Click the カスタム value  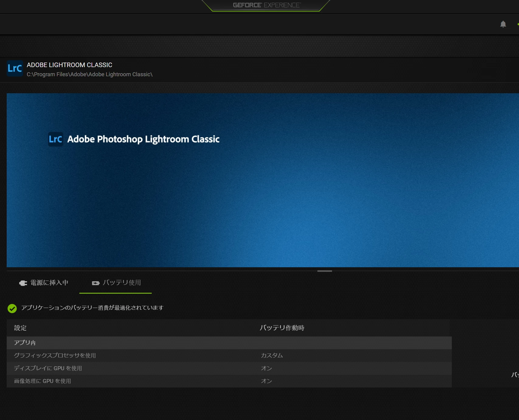click(272, 356)
